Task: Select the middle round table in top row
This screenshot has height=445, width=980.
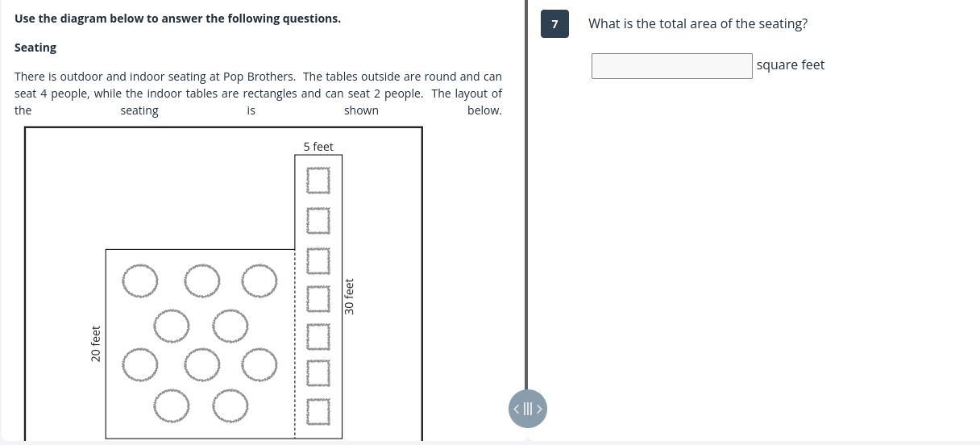Action: click(x=201, y=281)
